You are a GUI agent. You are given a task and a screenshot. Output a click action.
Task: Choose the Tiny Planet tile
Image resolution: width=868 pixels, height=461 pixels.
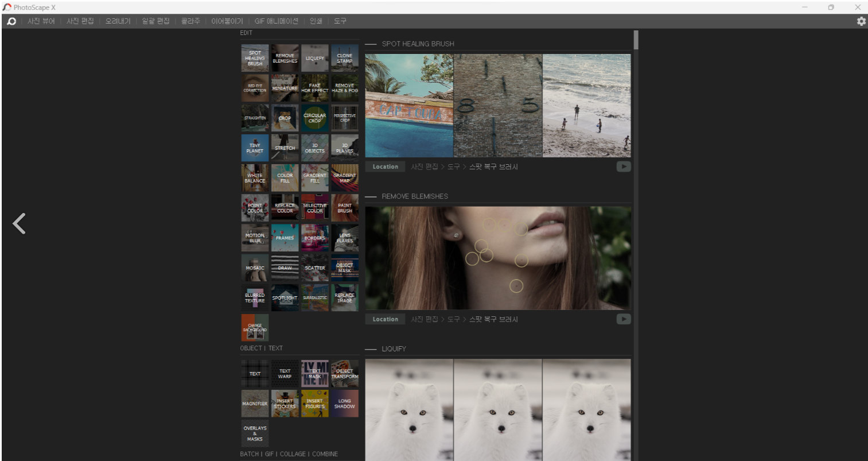(255, 148)
